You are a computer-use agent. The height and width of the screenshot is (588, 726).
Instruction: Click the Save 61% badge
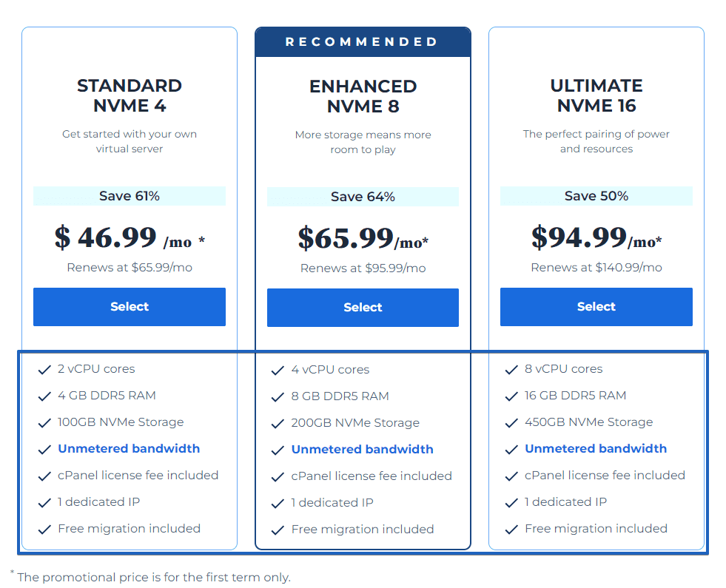(130, 196)
